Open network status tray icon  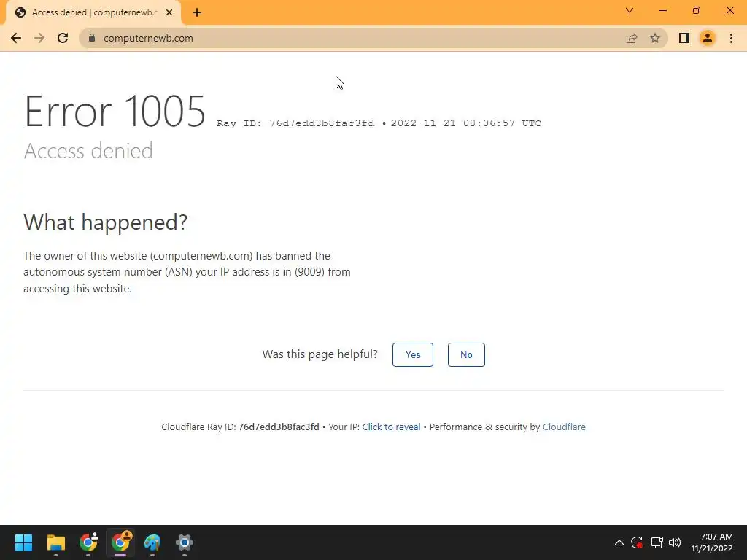pyautogui.click(x=657, y=542)
